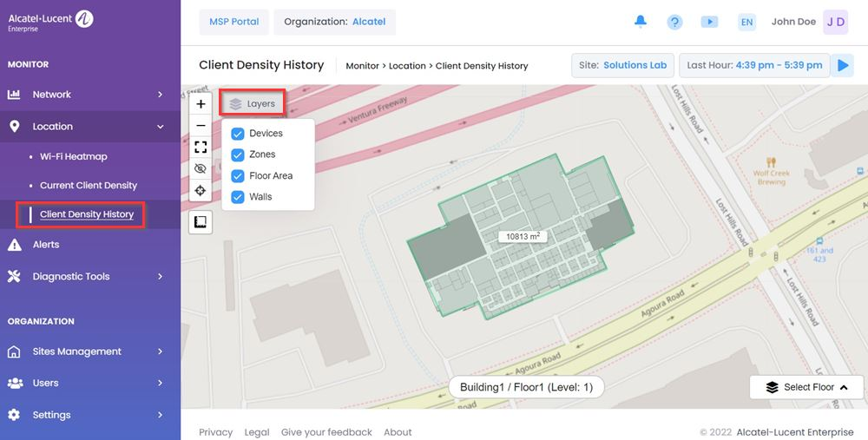Viewport: 868px width, 440px height.
Task: Expand the Settings menu
Action: (x=90, y=415)
